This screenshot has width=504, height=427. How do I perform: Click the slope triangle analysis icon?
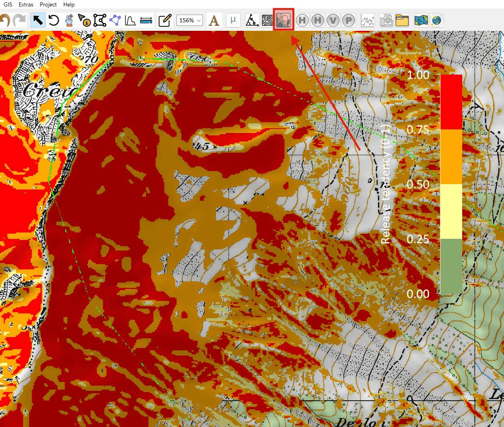[252, 20]
